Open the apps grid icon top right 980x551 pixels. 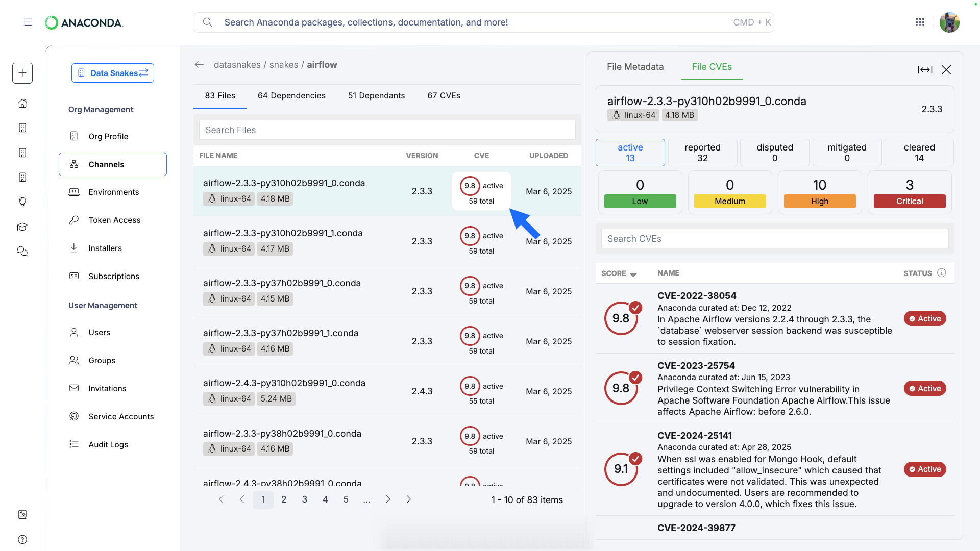tap(920, 22)
